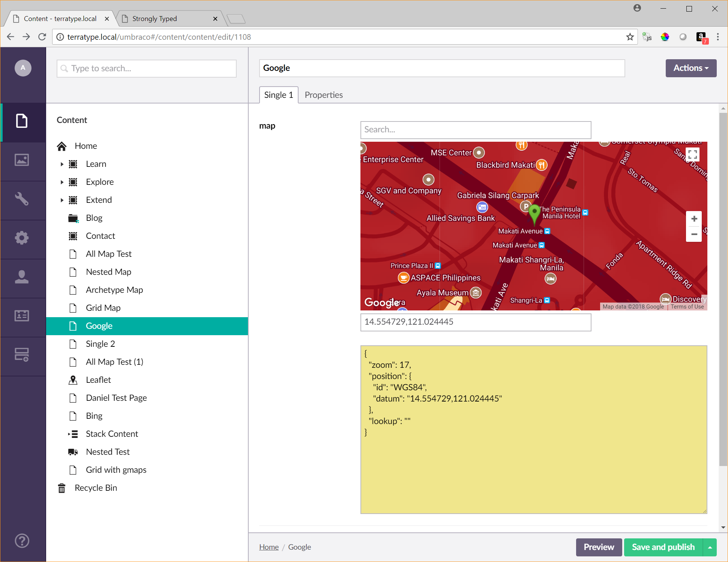This screenshot has width=728, height=562.
Task: Zoom in the map with plus button
Action: click(694, 219)
